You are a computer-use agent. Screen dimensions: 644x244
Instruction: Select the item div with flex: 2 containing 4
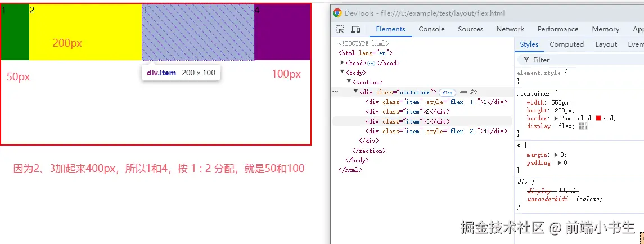point(436,131)
